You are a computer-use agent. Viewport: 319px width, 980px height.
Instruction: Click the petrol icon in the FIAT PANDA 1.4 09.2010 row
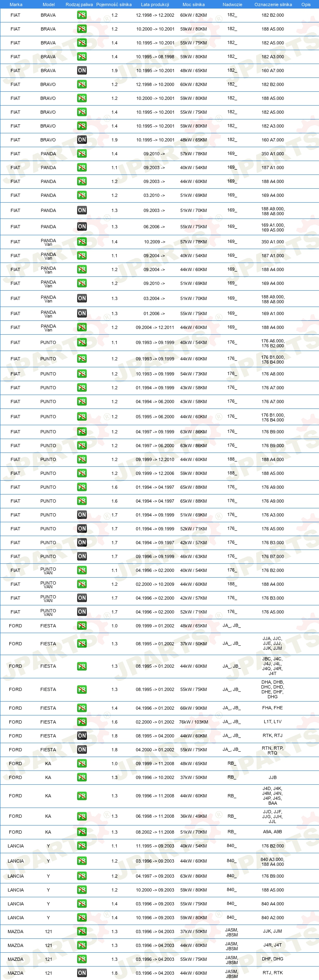point(82,154)
